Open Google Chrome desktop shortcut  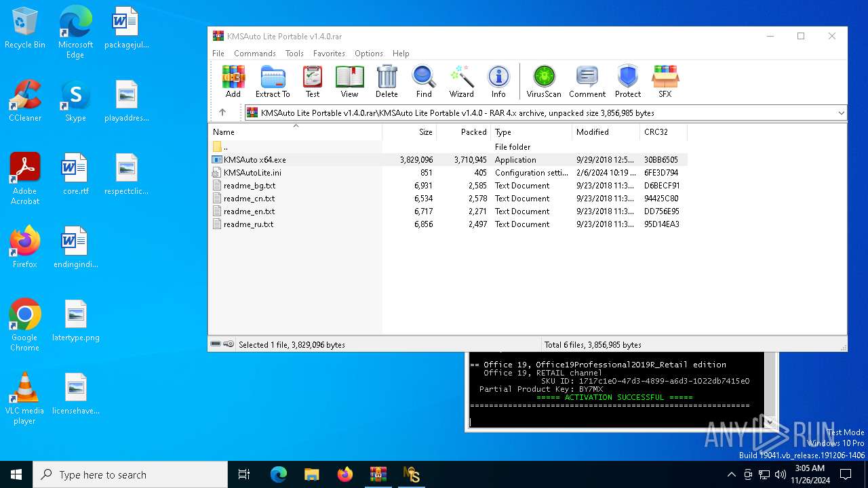tap(25, 325)
